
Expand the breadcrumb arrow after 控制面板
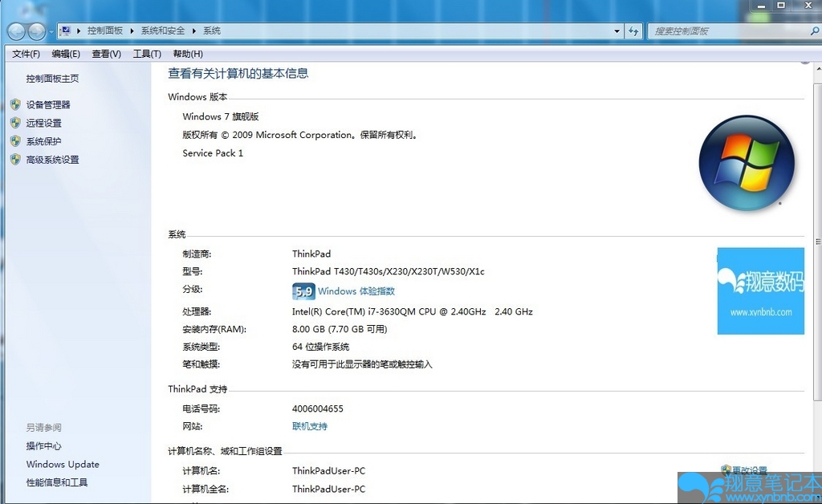(x=132, y=31)
